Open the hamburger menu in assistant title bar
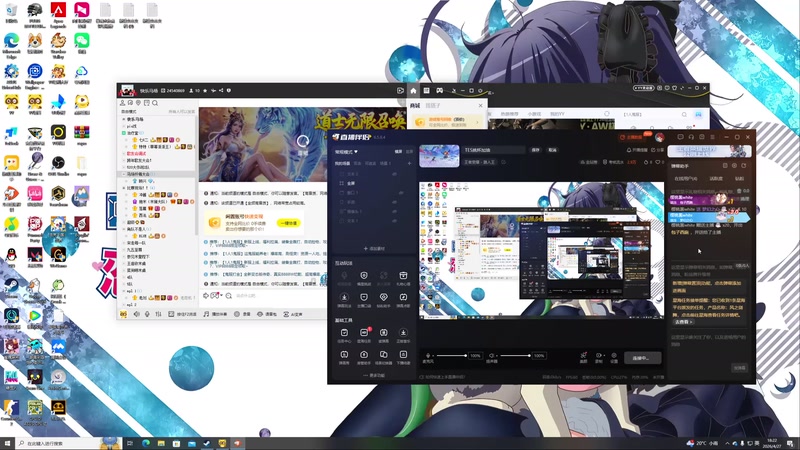 pos(712,137)
